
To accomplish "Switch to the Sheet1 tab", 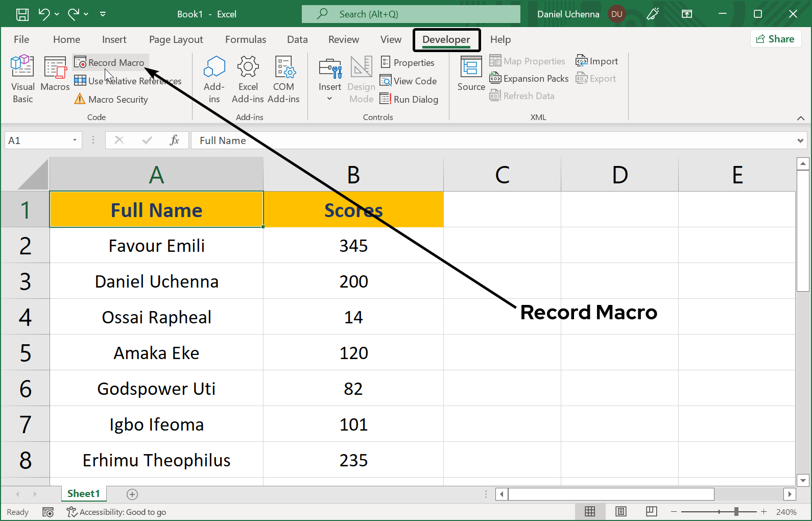I will point(83,493).
